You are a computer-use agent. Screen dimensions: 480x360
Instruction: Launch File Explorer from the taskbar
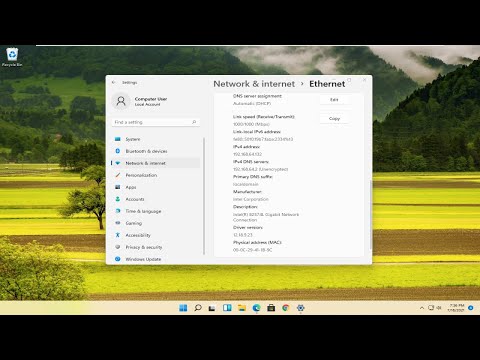pyautogui.click(x=242, y=308)
